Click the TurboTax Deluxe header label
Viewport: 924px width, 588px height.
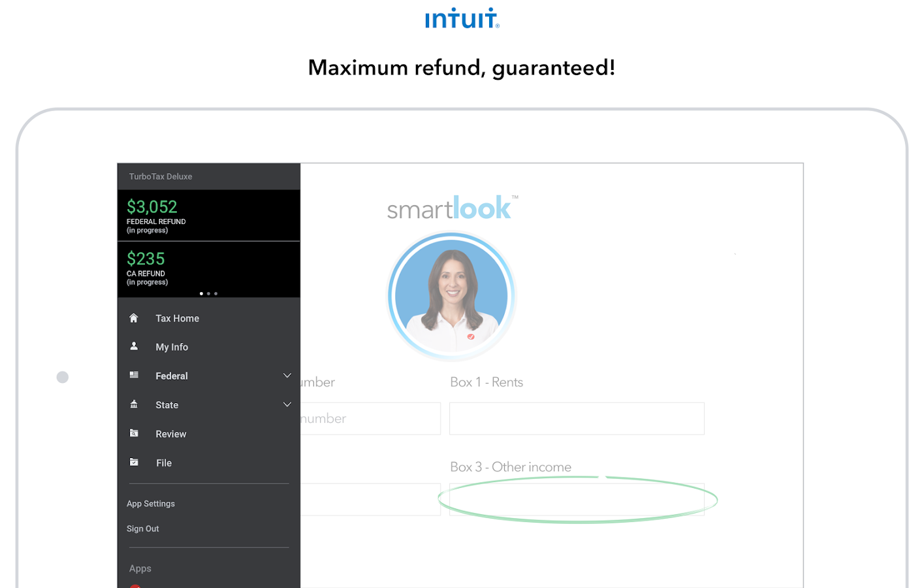tap(161, 176)
